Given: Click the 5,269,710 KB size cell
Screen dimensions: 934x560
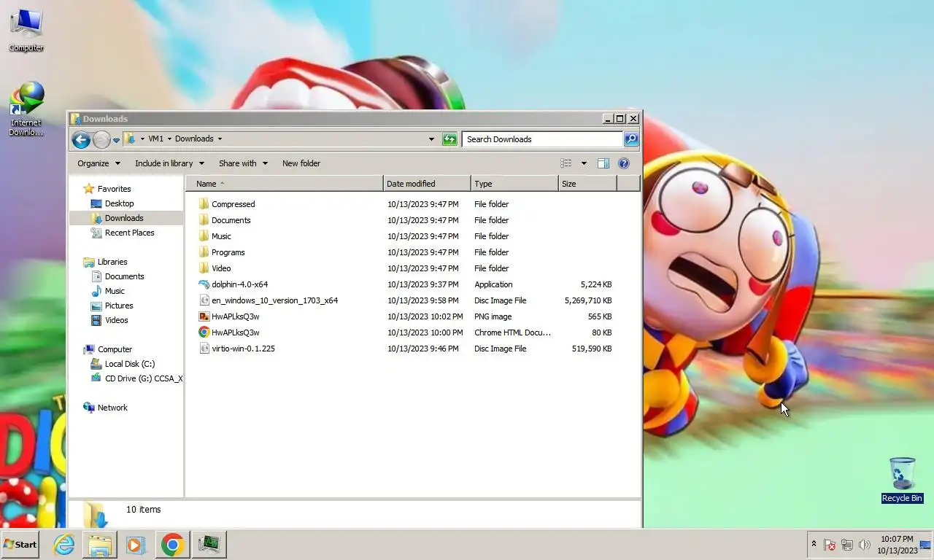Looking at the screenshot, I should (588, 300).
